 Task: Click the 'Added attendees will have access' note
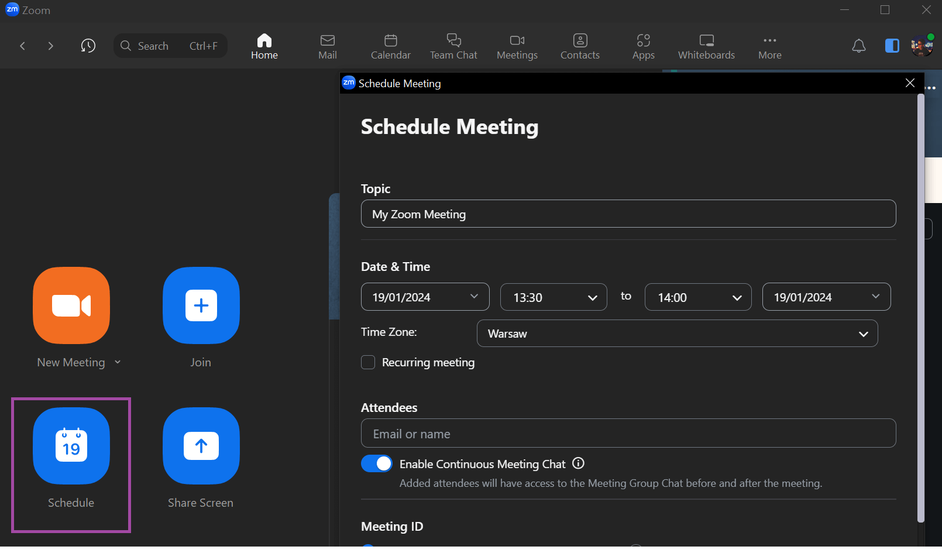(x=611, y=483)
